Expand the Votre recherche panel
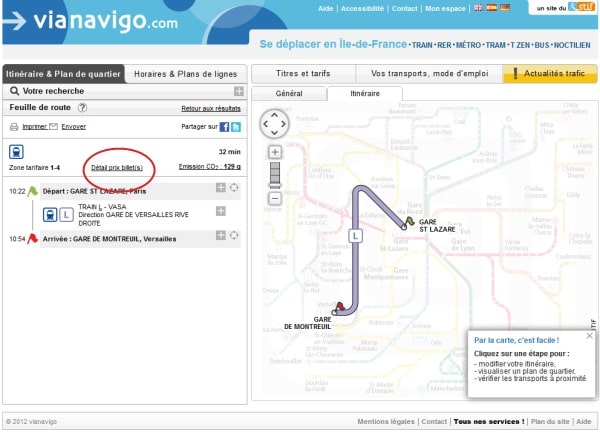Image resolution: width=600 pixels, height=433 pixels. click(239, 91)
